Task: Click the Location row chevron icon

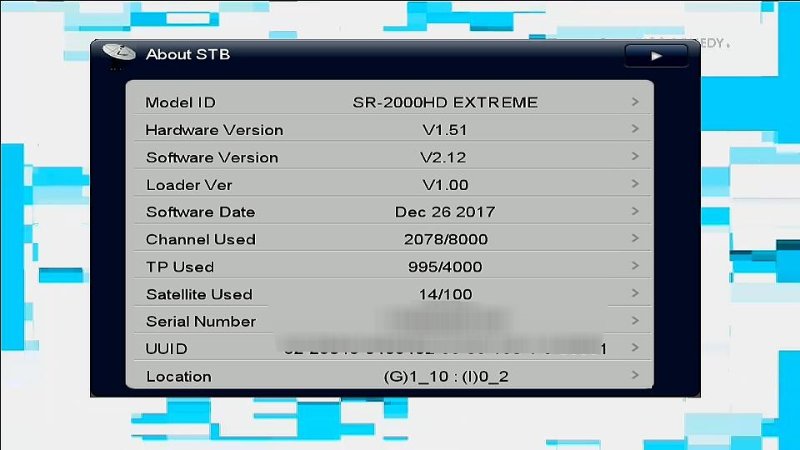Action: click(635, 376)
